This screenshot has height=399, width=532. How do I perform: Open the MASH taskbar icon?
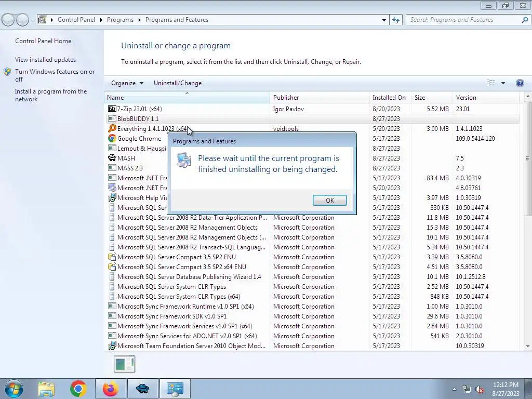142,389
